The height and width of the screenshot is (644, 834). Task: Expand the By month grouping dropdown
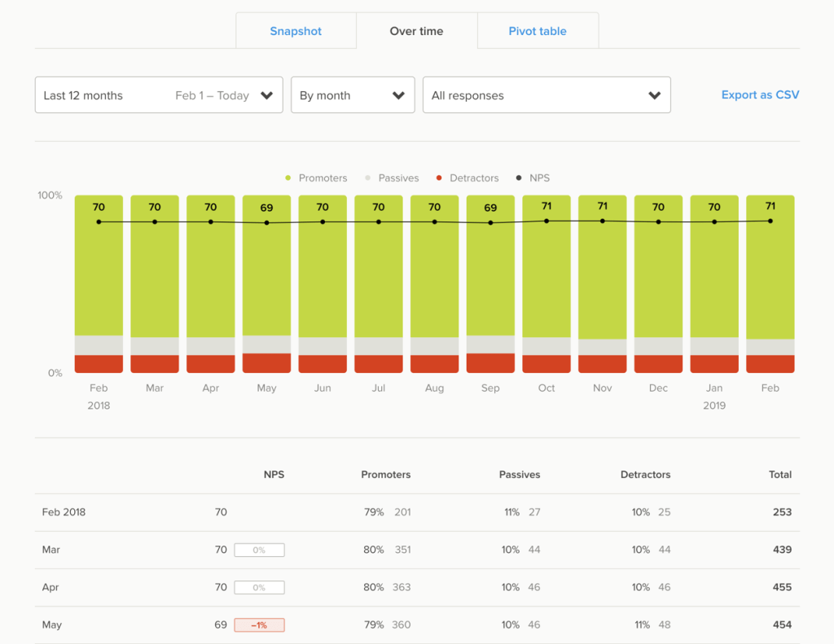click(353, 95)
